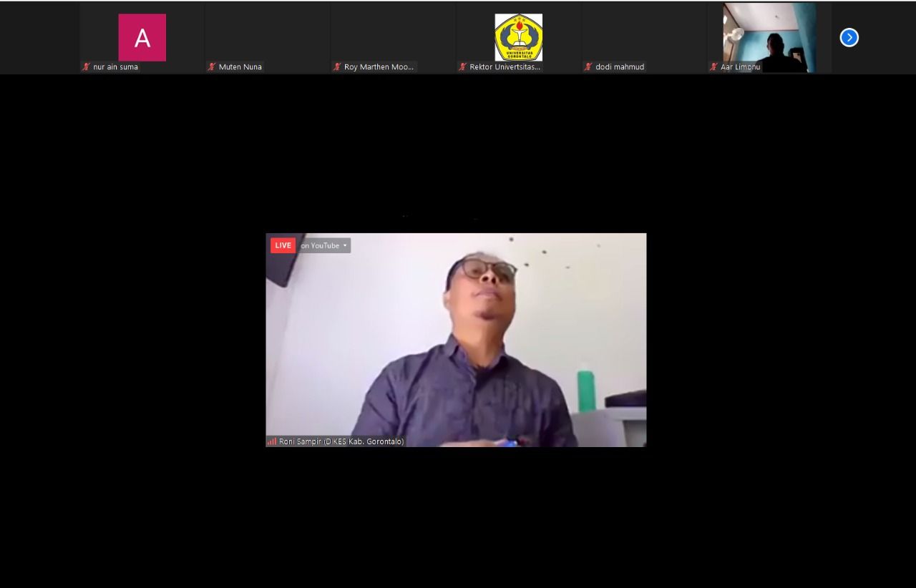Click the "Rektor Universitas" name label
Image resolution: width=916 pixels, height=588 pixels.
(x=505, y=67)
